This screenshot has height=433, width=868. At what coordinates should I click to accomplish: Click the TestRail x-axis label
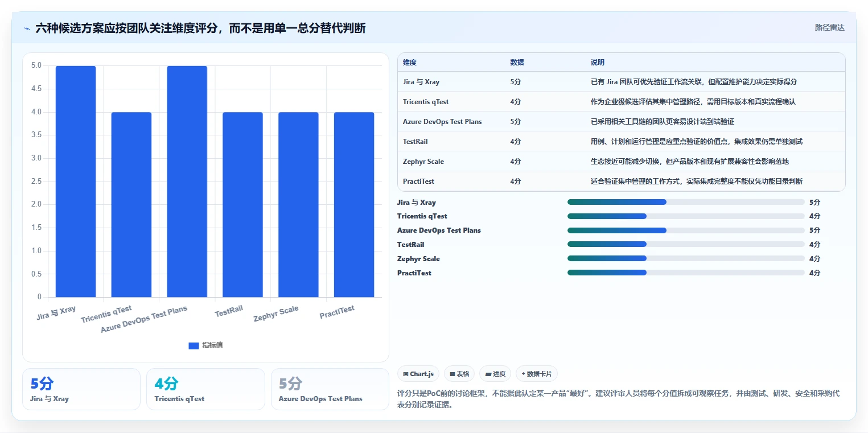[x=229, y=312]
